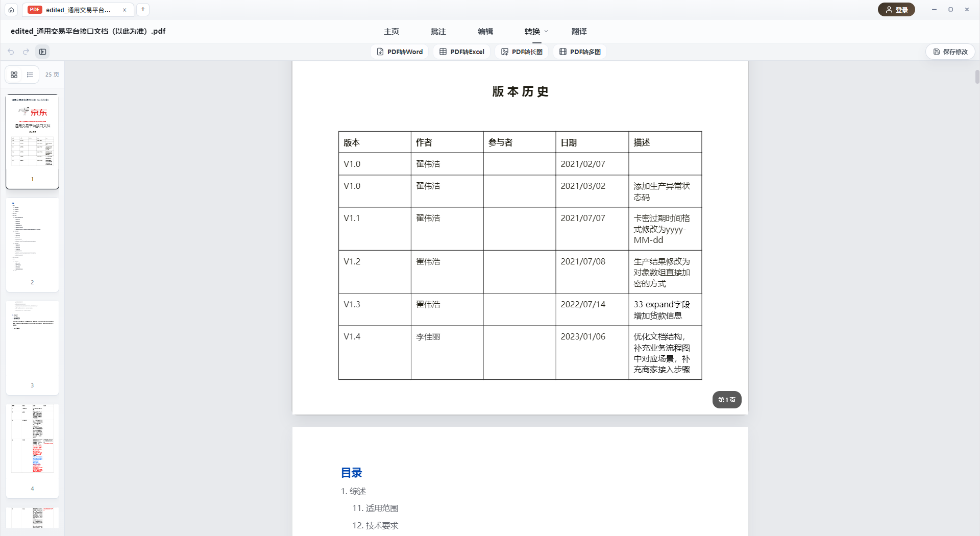The image size is (980, 536).
Task: Click the 2022/07/14 date cell
Action: pyautogui.click(x=592, y=309)
